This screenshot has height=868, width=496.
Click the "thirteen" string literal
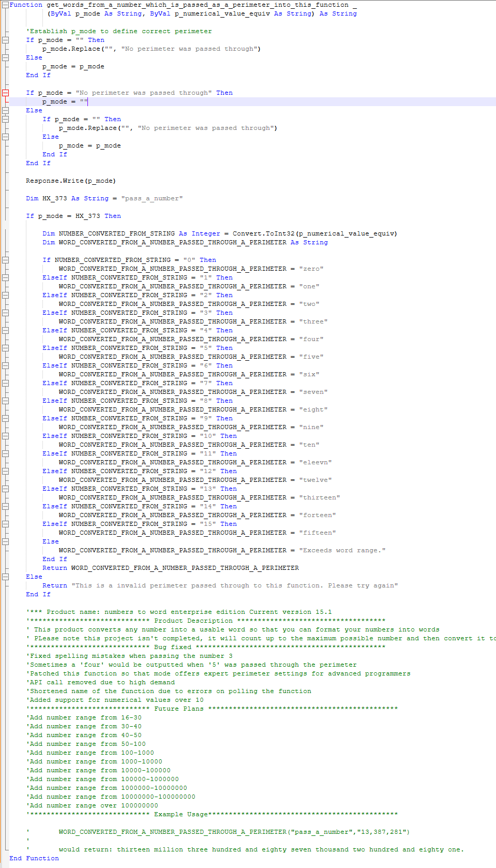tap(319, 497)
